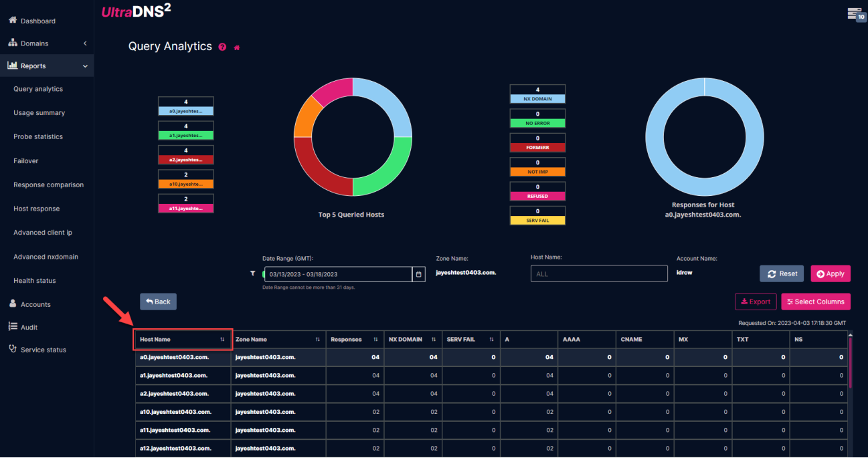Sort by Host Name column
Image resolution: width=868 pixels, height=458 pixels.
coord(222,340)
